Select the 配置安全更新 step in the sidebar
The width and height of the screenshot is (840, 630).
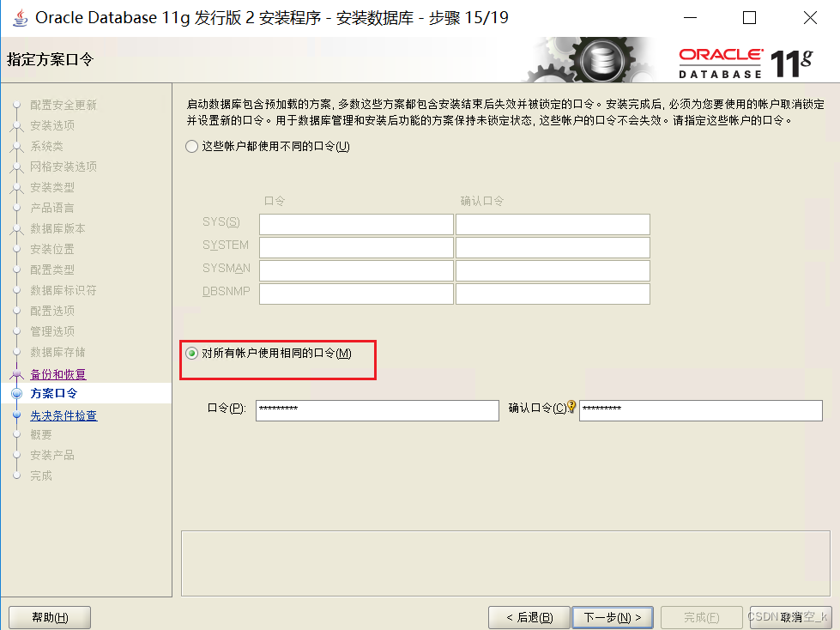point(63,105)
